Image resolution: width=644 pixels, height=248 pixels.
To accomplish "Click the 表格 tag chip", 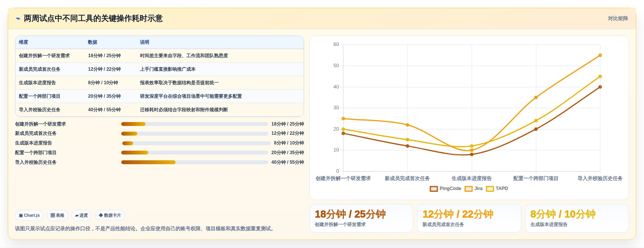I will coord(57,216).
